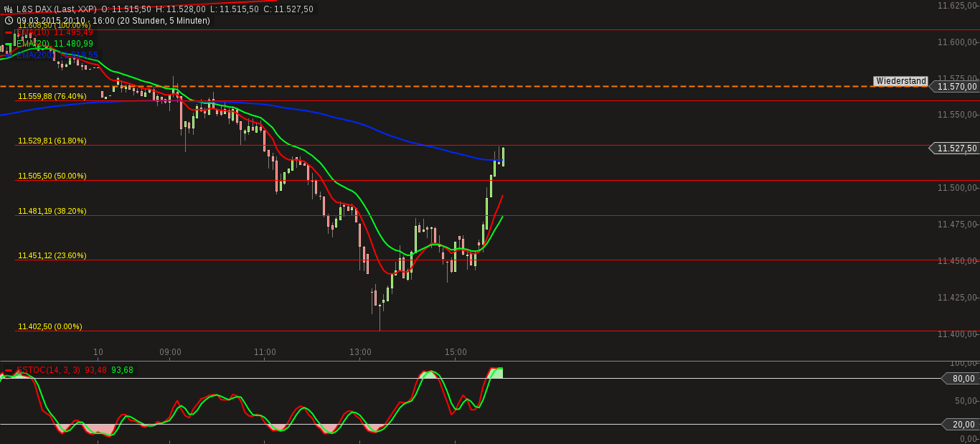This screenshot has width=980, height=444.
Task: Click the red SSTOC legend line marker
Action: 7,372
